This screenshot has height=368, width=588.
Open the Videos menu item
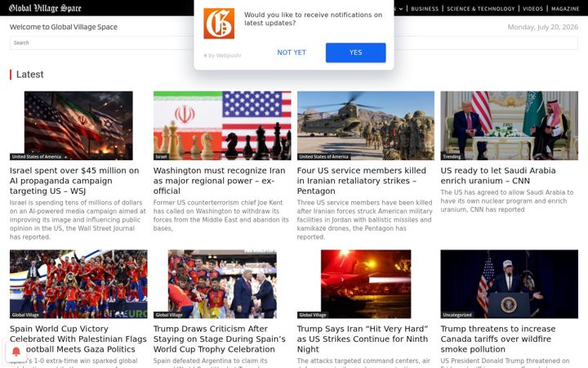[x=532, y=9]
